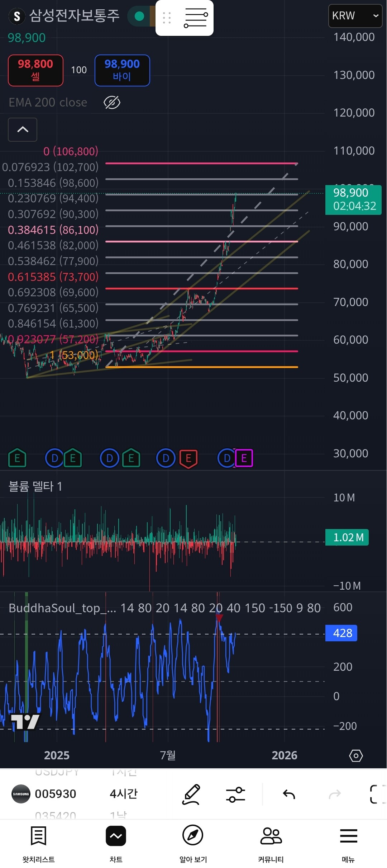Grab the floating toolbar drag handle
The height and width of the screenshot is (868, 387).
(167, 18)
